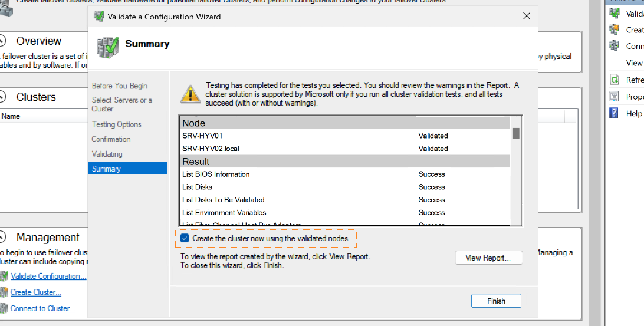Click the Create Cluster icon in Actions pane

pos(615,29)
